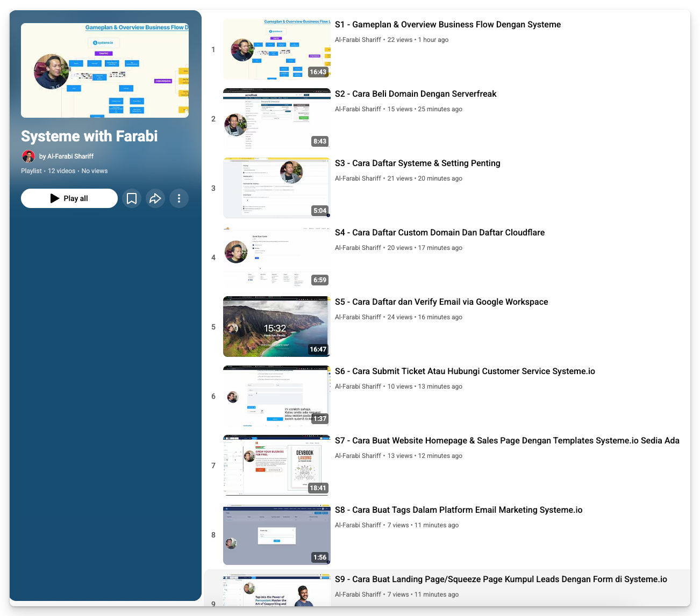This screenshot has width=700, height=616.
Task: Share the playlist using arrow icon
Action: tap(155, 198)
